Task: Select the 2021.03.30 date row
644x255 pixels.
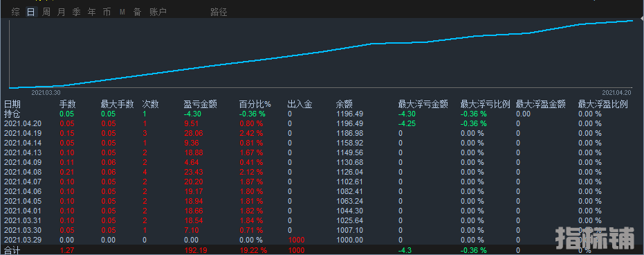Action: coord(322,230)
